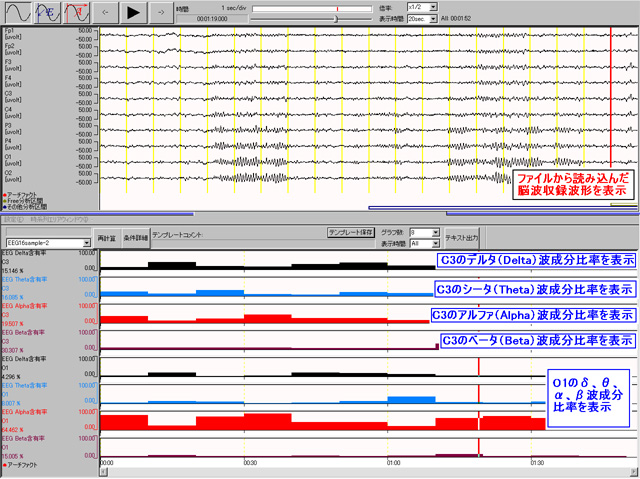Click the Fp2 channel label

click(9, 46)
